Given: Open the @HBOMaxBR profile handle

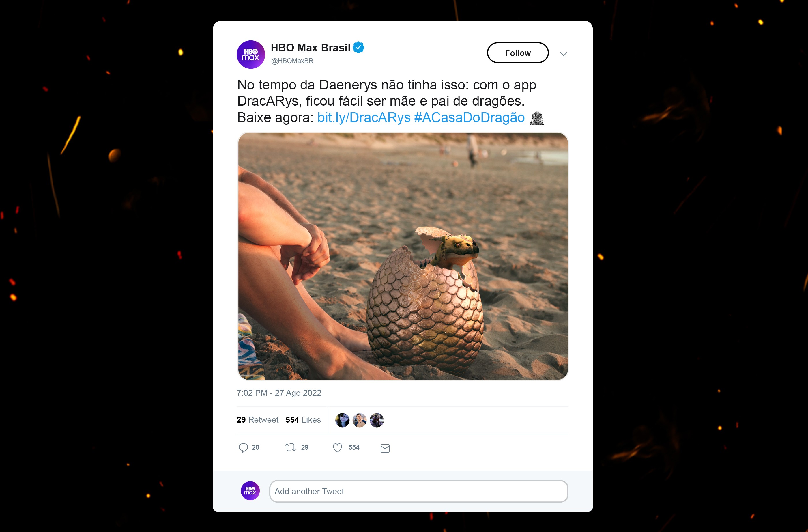Looking at the screenshot, I should click(x=292, y=61).
